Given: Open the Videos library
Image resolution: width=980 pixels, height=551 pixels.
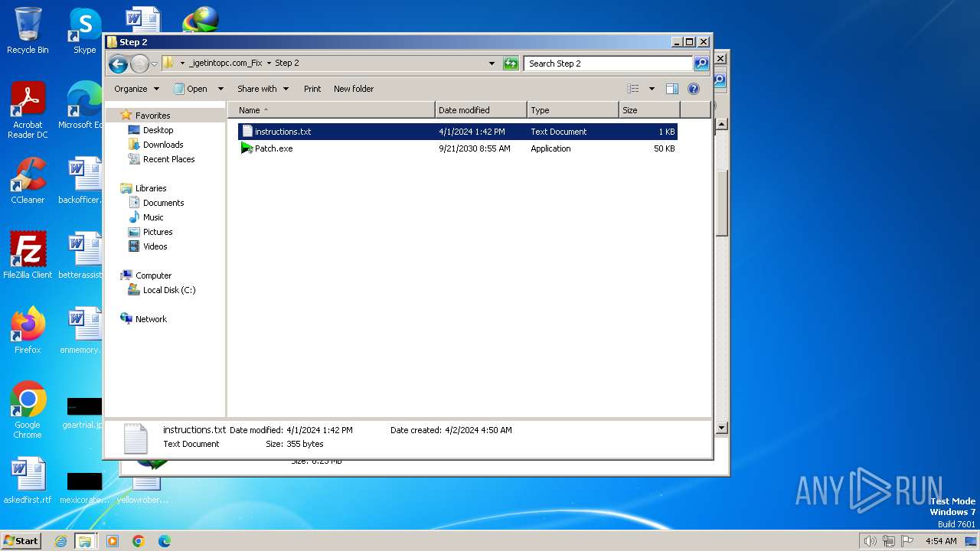Looking at the screenshot, I should [x=155, y=246].
